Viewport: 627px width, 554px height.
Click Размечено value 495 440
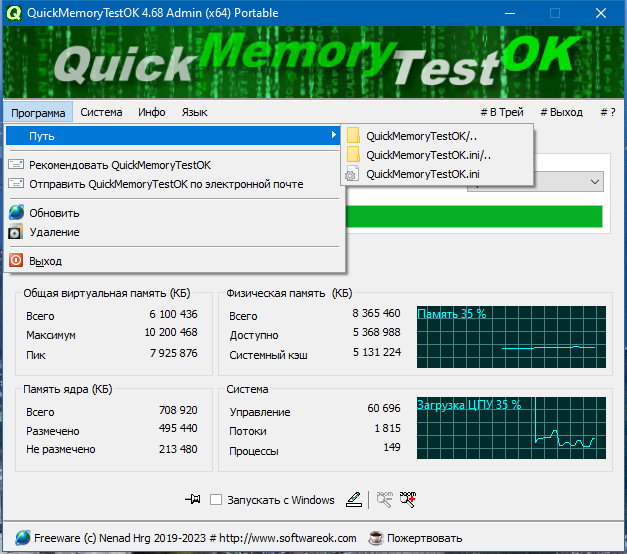pyautogui.click(x=178, y=428)
